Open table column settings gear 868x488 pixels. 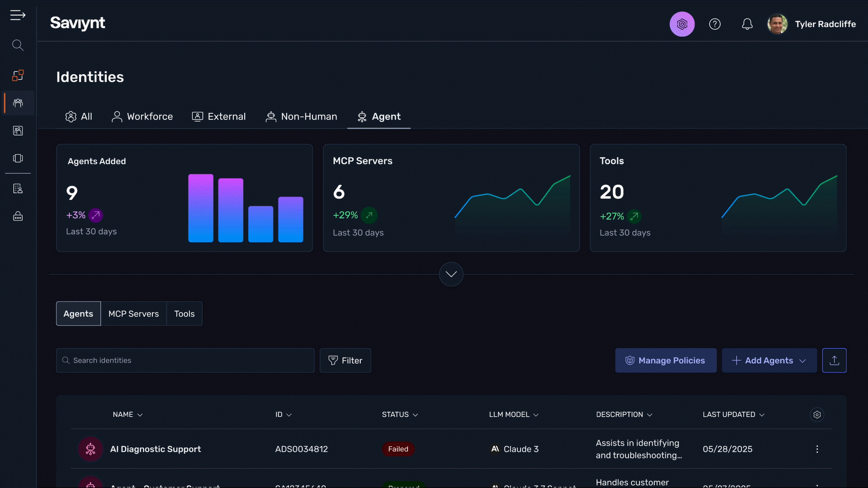[x=817, y=415]
